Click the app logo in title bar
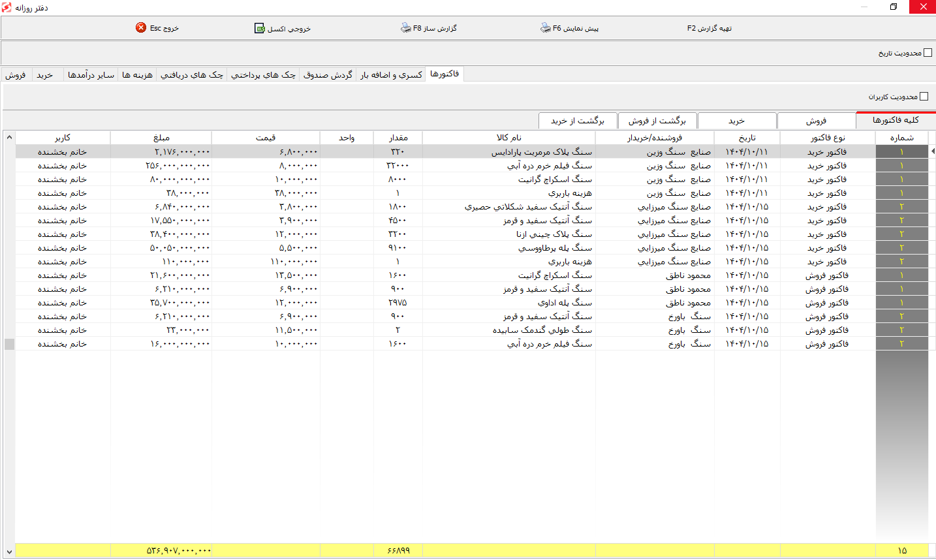This screenshot has width=936, height=560. tap(7, 7)
